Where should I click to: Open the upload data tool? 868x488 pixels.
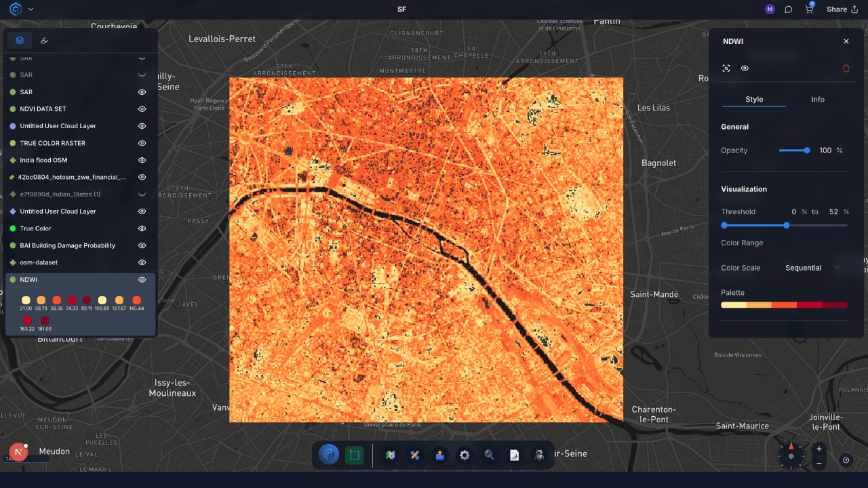pyautogui.click(x=439, y=455)
